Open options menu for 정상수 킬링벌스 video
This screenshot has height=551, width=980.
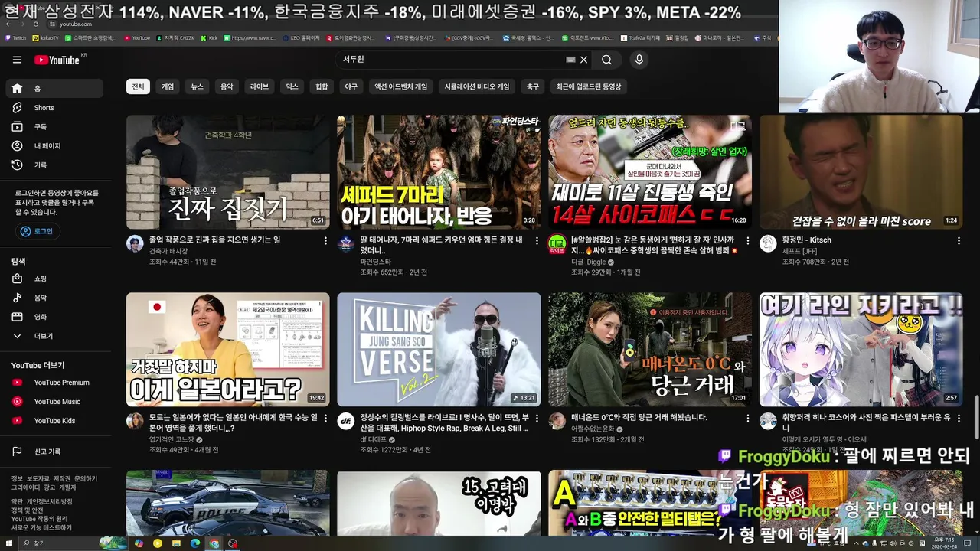537,418
